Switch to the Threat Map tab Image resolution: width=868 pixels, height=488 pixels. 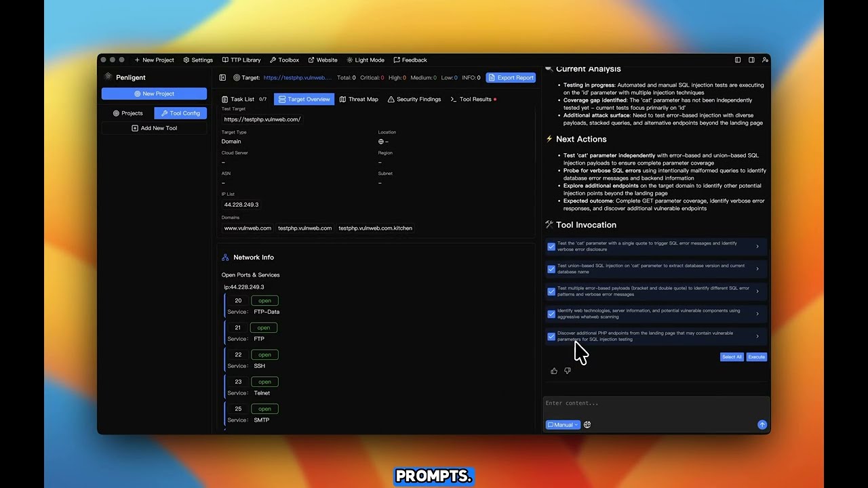pos(359,99)
